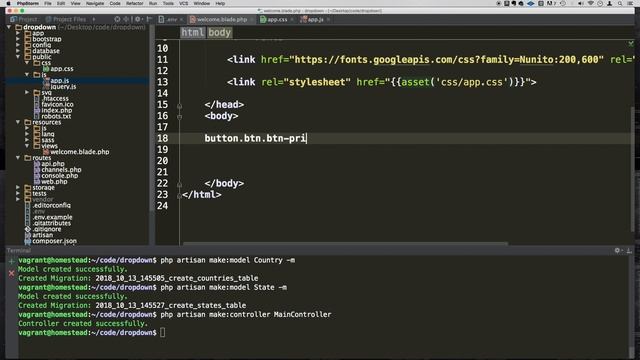The height and width of the screenshot is (360, 640).
Task: Open the Navigate menu
Action: pos(95,3)
